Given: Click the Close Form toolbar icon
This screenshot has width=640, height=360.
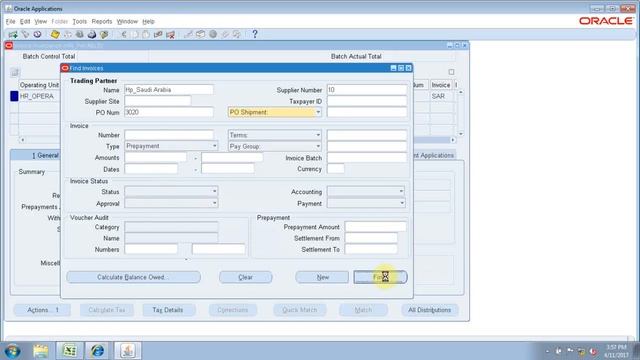Looking at the screenshot, I should click(x=104, y=35).
